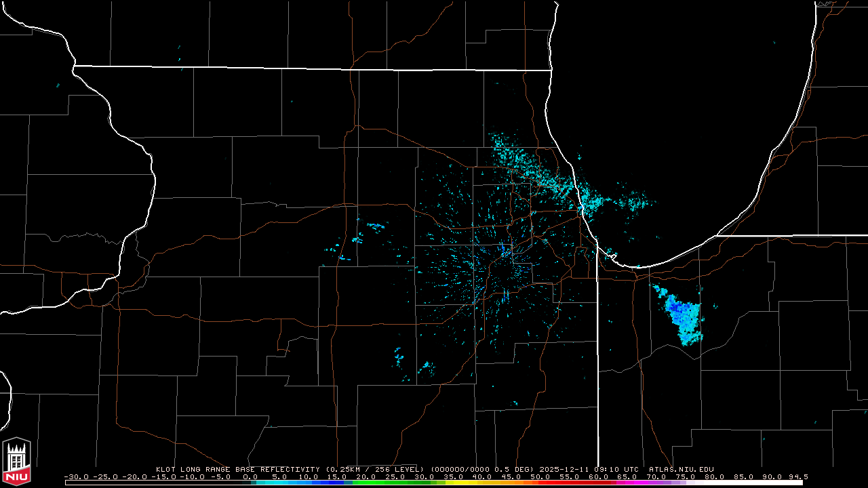
Task: Click the -30.0 scale label
Action: pyautogui.click(x=77, y=476)
